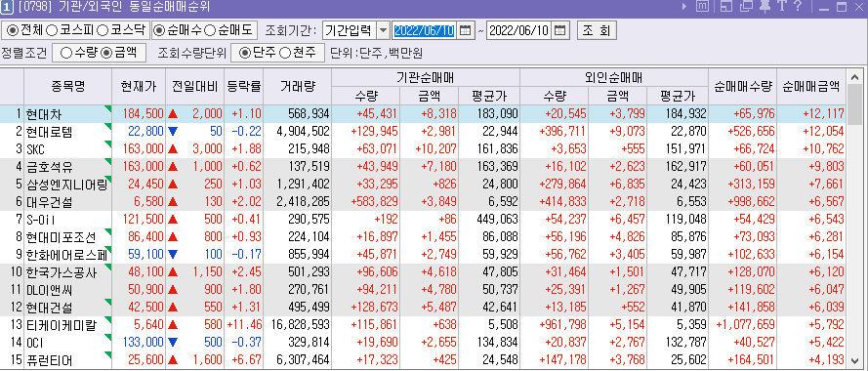868x371 pixels.
Task: Select the 티케이케미칼 stock name
Action: (x=61, y=325)
